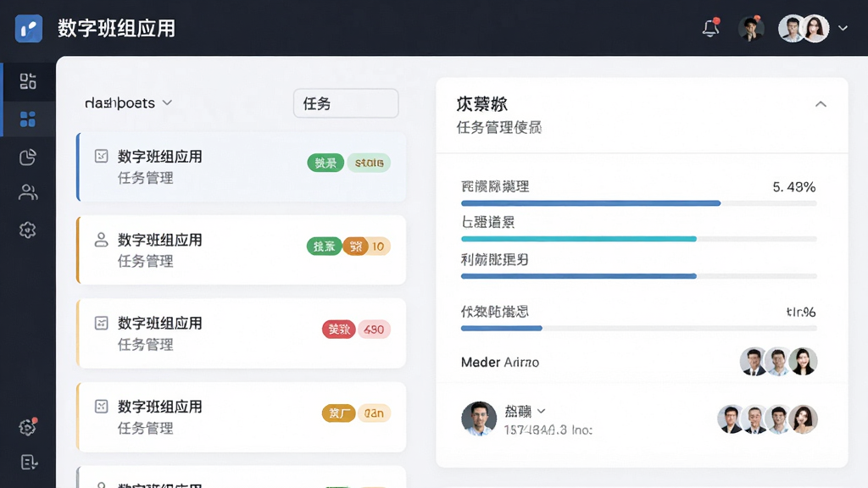The width and height of the screenshot is (868, 488).
Task: Open the team members sidebar icon
Action: [28, 192]
